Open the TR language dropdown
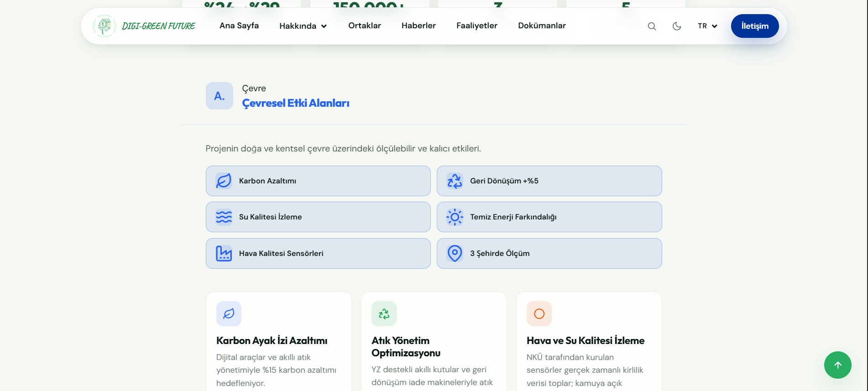The image size is (868, 391). [x=707, y=26]
